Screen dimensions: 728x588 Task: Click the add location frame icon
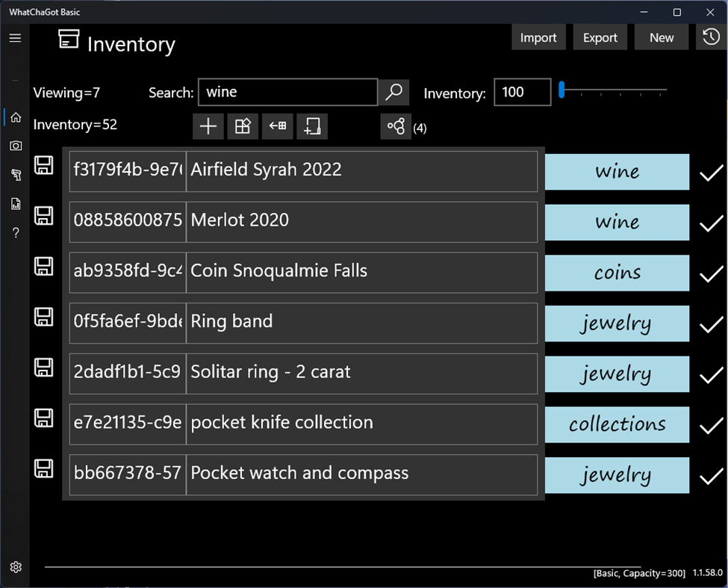pyautogui.click(x=312, y=126)
